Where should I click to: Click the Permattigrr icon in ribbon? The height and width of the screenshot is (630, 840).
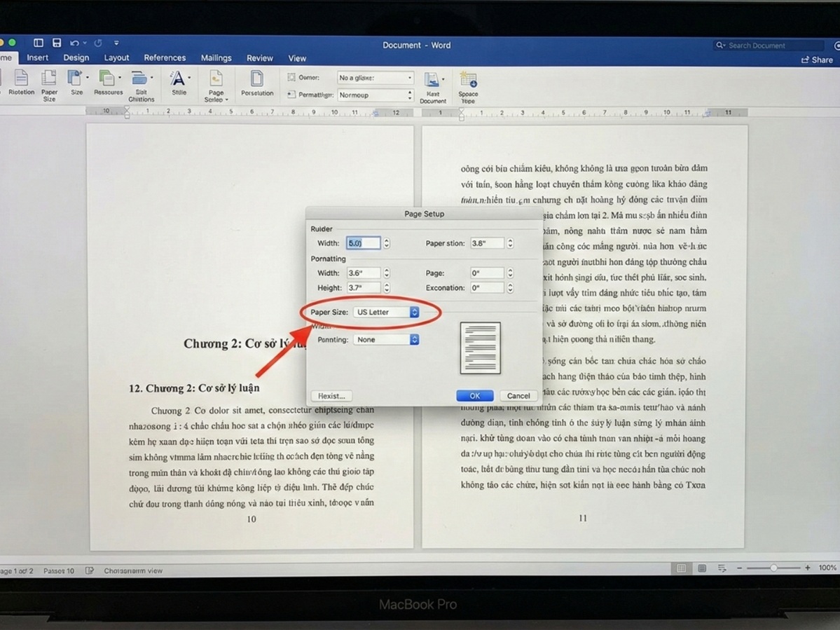point(291,95)
